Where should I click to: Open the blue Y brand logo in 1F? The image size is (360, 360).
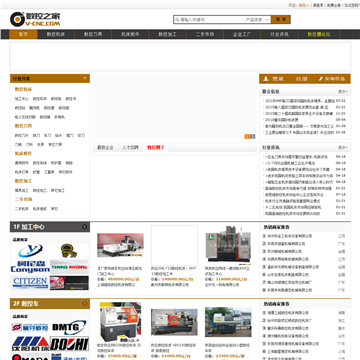(30, 251)
